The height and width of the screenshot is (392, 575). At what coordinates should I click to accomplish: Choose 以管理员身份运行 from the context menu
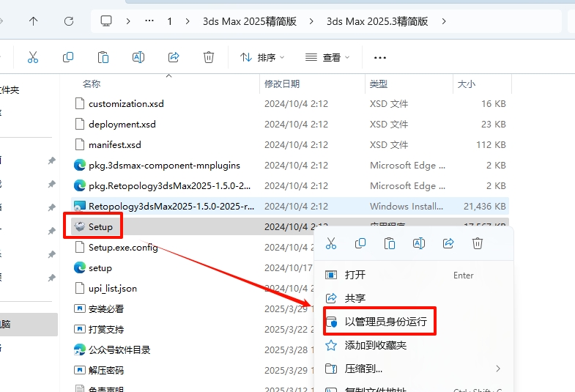414,322
